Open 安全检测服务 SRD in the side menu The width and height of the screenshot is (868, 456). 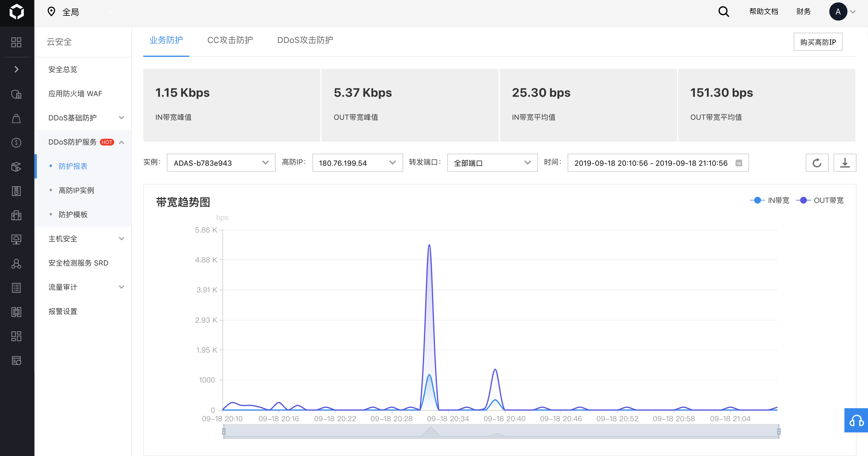coord(78,263)
